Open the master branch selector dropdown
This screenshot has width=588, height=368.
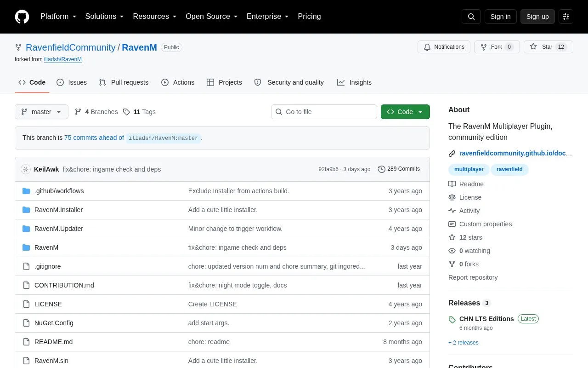point(41,112)
